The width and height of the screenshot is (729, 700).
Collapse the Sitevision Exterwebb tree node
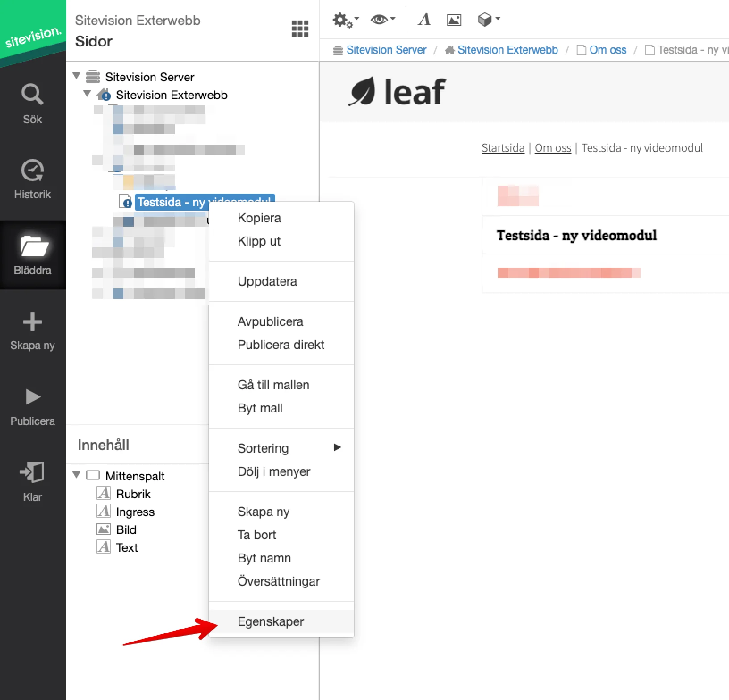88,94
